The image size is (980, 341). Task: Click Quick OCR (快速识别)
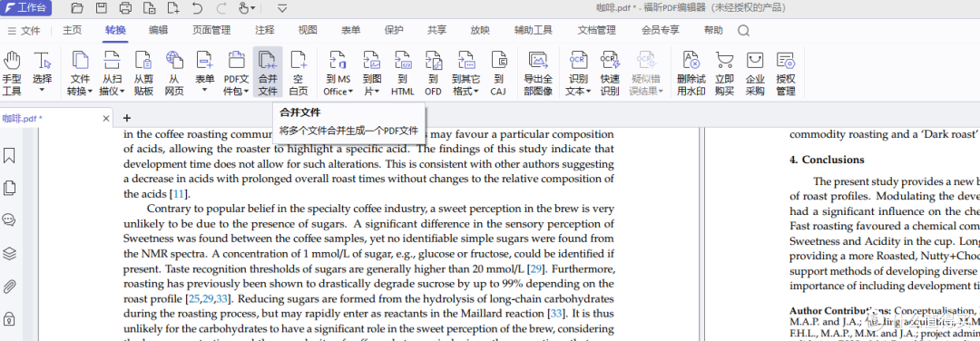coord(610,73)
